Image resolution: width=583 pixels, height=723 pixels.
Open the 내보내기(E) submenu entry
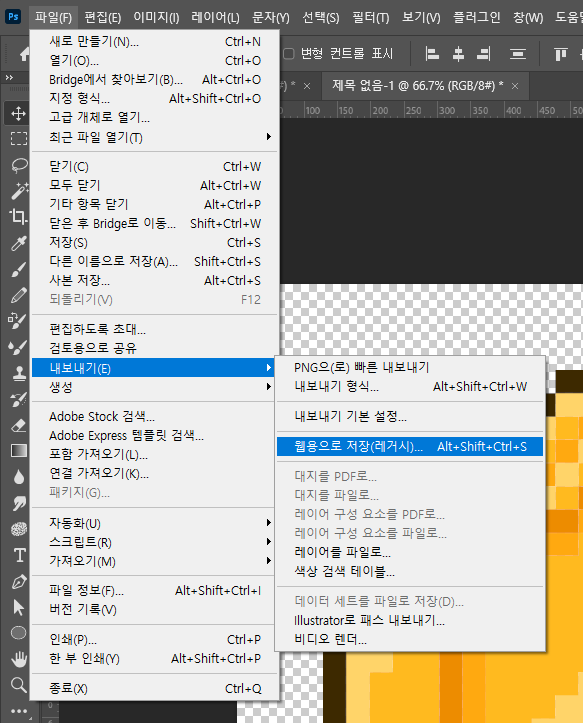tap(153, 368)
